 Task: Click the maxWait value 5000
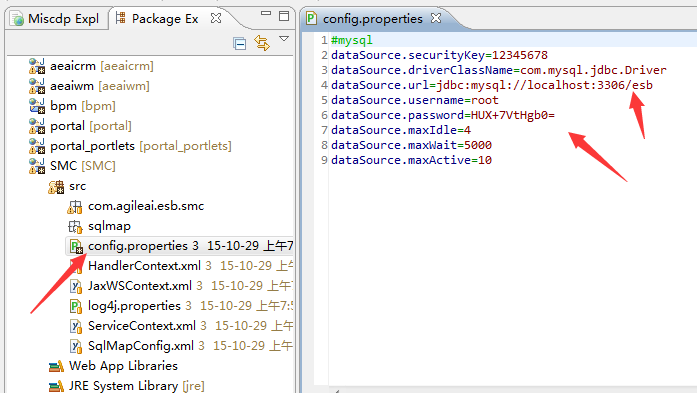point(478,145)
